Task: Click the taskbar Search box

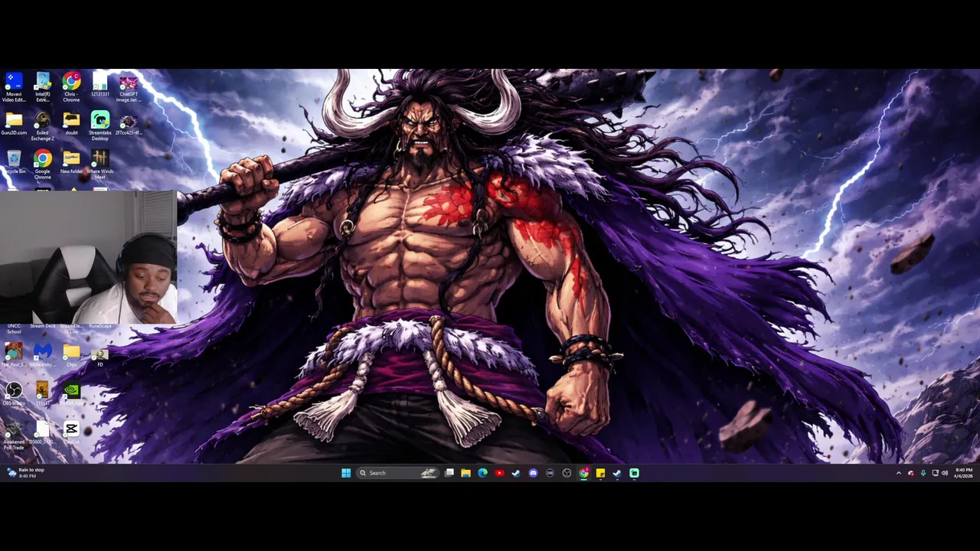Action: (399, 473)
